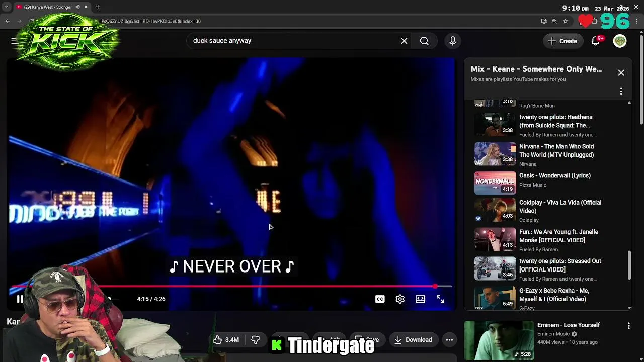The image size is (644, 362).
Task: Click the Create button
Action: pyautogui.click(x=562, y=41)
